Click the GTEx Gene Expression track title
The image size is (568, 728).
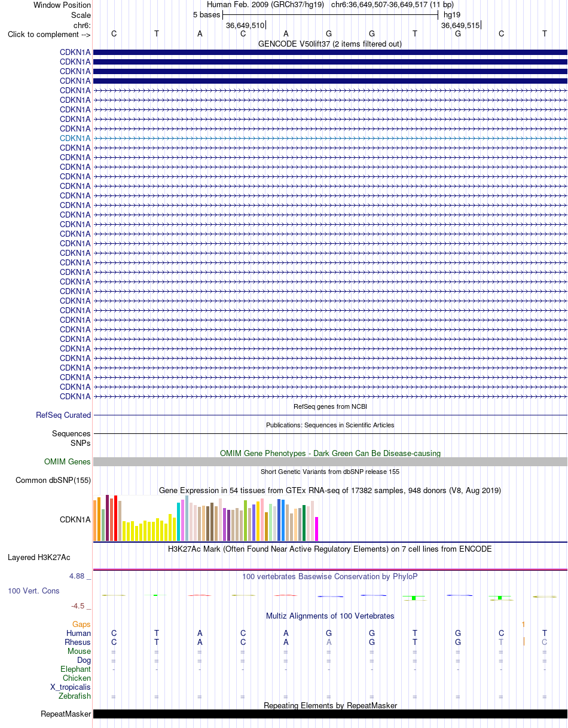point(330,490)
